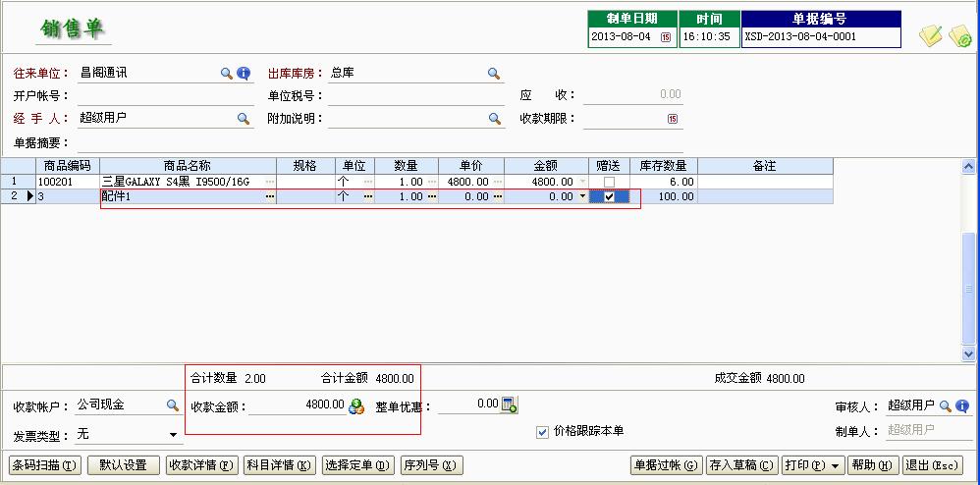Click 单据摘要 input field
The image size is (980, 485).
point(380,143)
